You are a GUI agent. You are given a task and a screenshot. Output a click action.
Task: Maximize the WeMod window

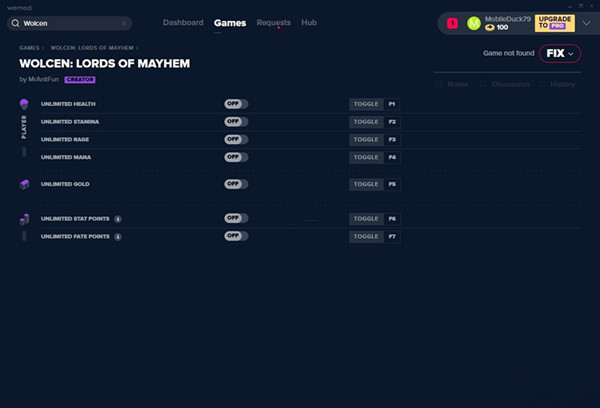[581, 6]
